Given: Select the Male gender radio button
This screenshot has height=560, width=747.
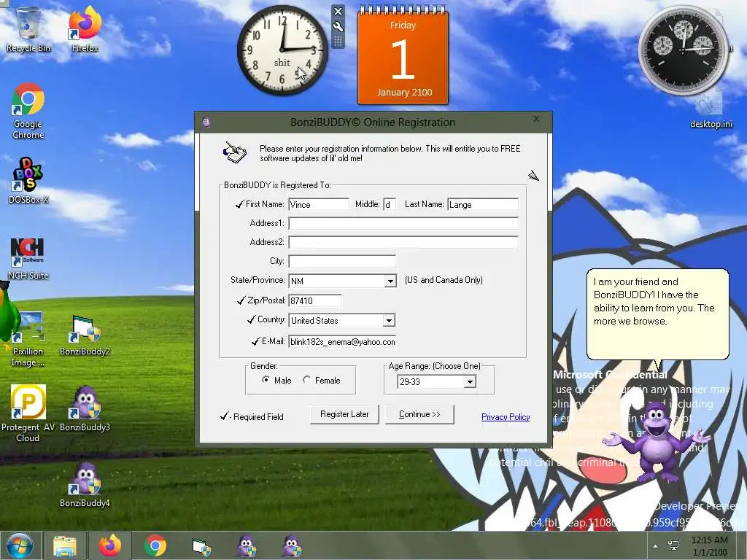Looking at the screenshot, I should [266, 380].
